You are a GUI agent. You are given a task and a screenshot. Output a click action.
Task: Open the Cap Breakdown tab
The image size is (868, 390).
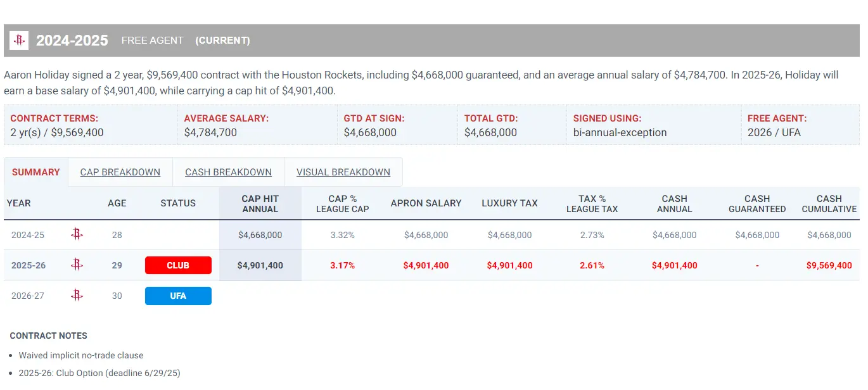pos(120,172)
